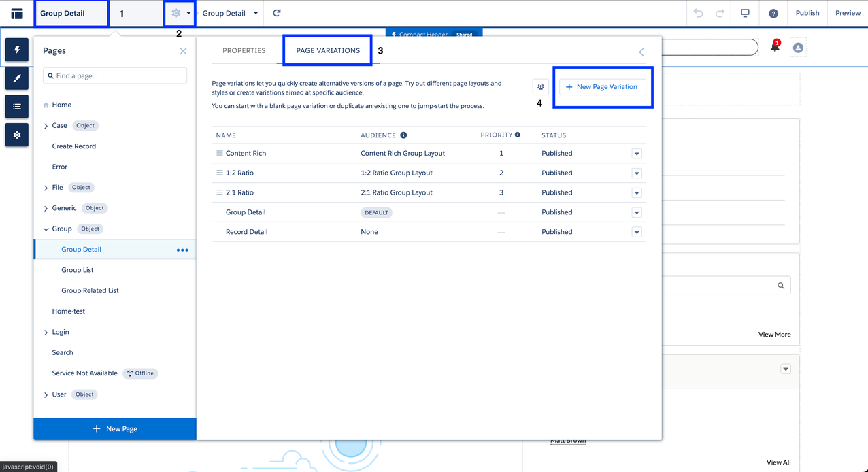The height and width of the screenshot is (472, 868).
Task: Switch to the Properties tab
Action: coord(244,51)
